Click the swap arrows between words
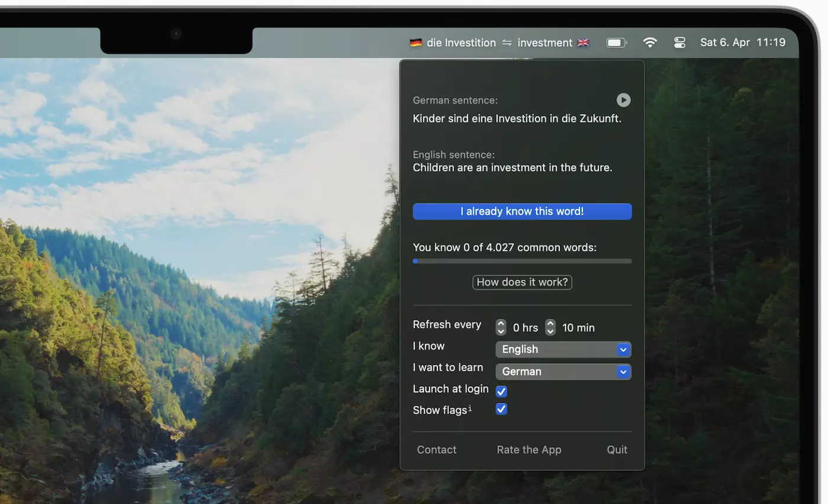The height and width of the screenshot is (504, 828). [x=507, y=43]
